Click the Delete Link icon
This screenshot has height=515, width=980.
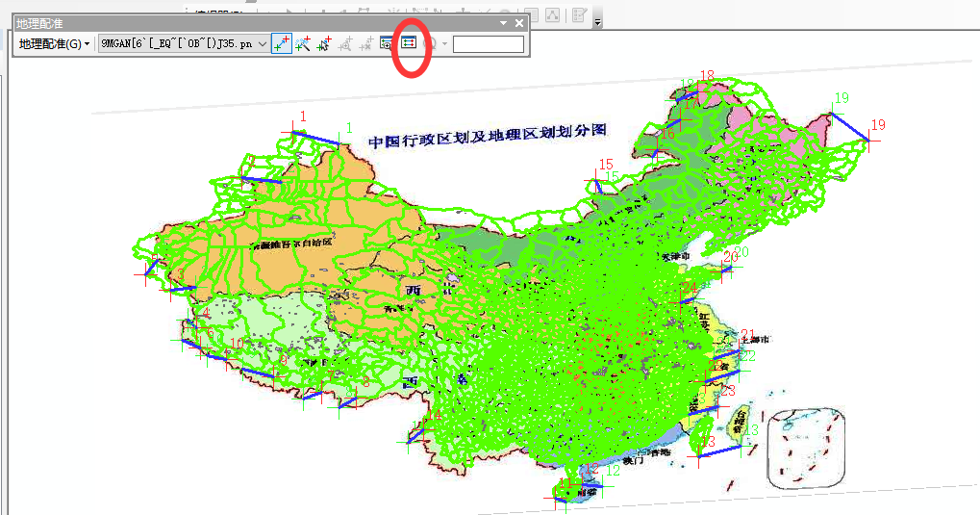click(x=366, y=44)
